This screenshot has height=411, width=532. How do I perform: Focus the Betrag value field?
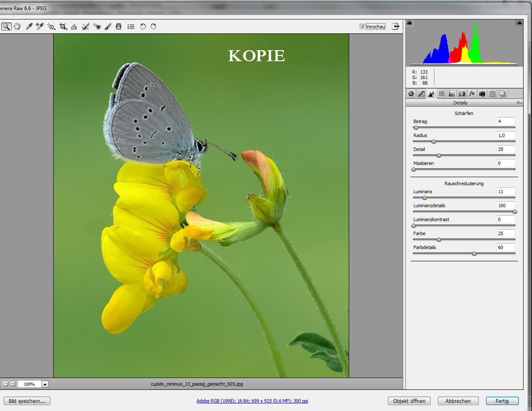point(506,121)
